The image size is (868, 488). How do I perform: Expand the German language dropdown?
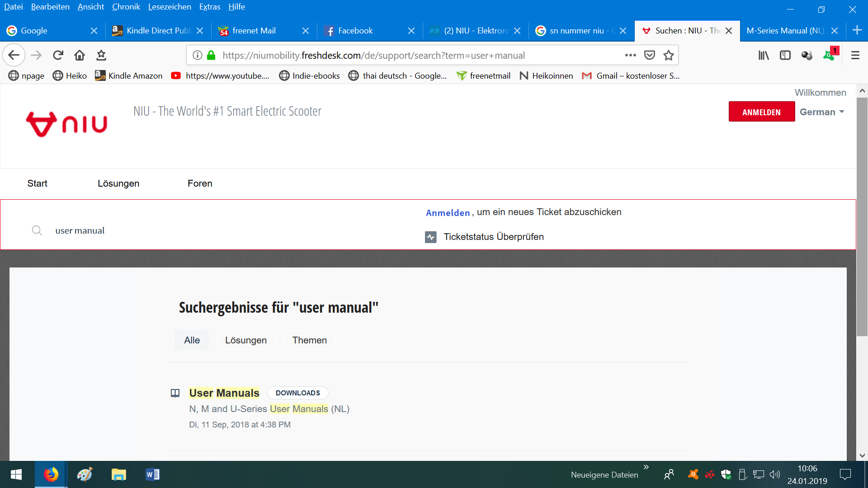point(822,112)
